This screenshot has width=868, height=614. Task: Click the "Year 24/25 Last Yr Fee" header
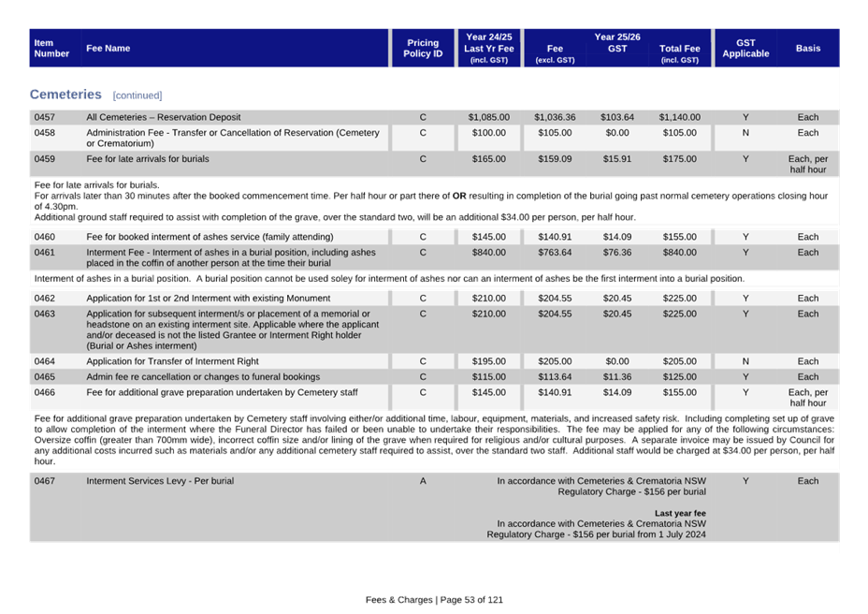point(489,49)
